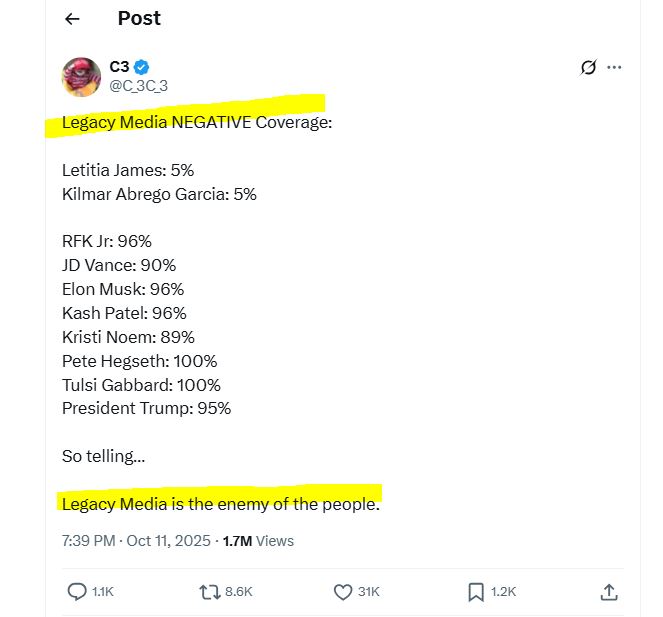Viewport: 663px width, 617px height.
Task: Click the C3 display name
Action: [119, 67]
